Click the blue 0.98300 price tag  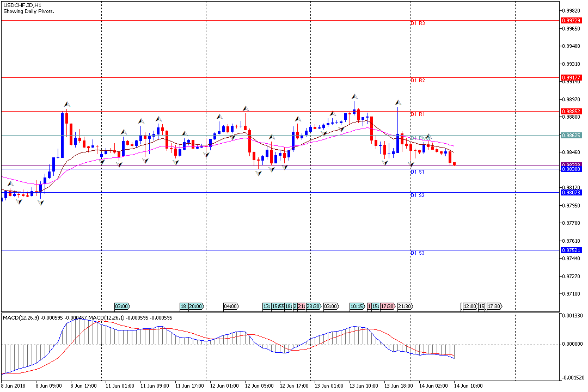(571, 169)
